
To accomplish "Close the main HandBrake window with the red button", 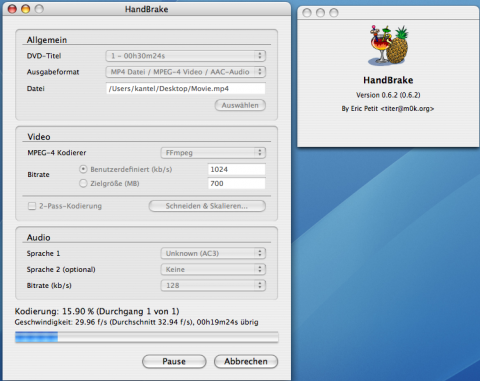I will coord(12,9).
